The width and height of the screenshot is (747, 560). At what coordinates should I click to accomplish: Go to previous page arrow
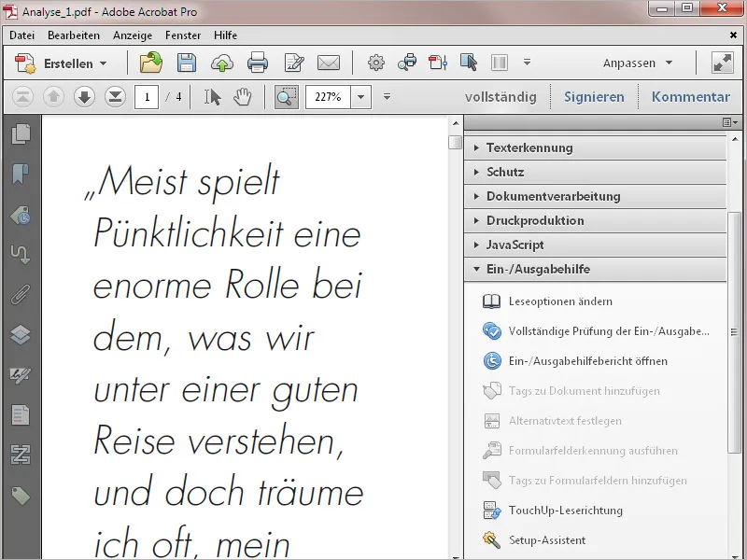[x=53, y=97]
